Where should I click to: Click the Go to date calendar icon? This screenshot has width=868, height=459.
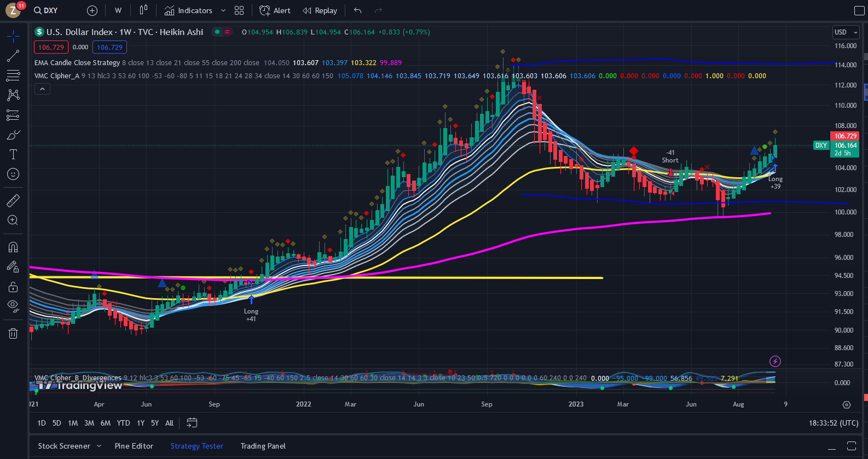tap(192, 423)
